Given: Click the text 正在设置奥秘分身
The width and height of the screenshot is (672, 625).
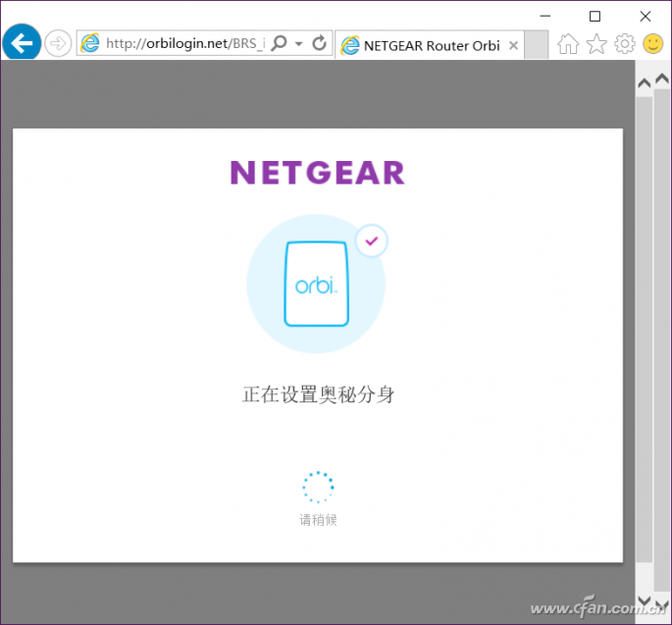Looking at the screenshot, I should [318, 394].
